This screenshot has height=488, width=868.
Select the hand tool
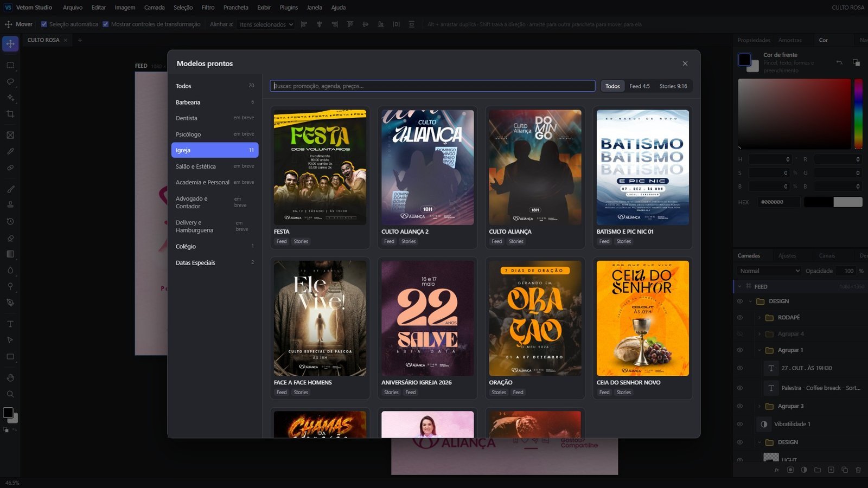tap(10, 378)
